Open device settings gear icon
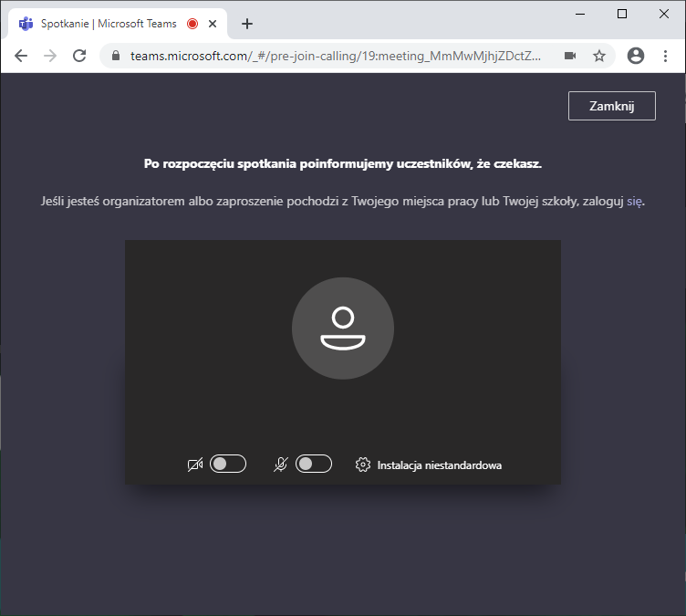 click(363, 465)
